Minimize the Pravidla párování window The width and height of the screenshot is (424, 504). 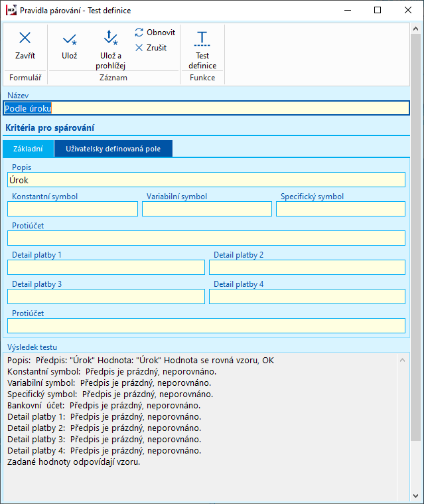348,10
